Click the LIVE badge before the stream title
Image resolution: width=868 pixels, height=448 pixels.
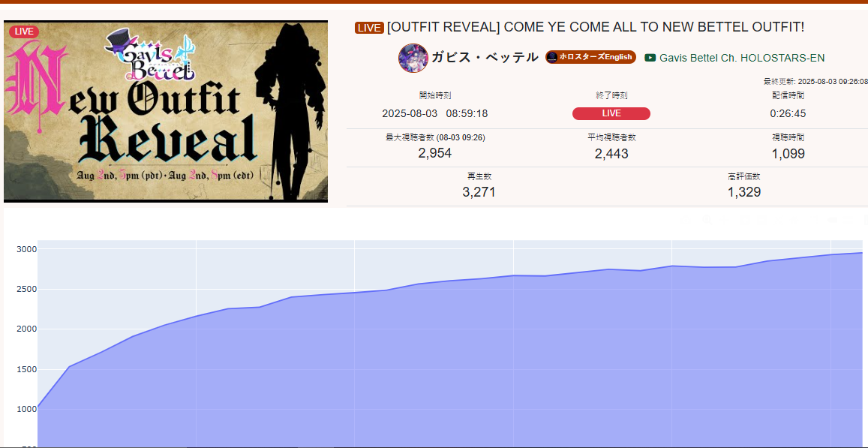point(369,29)
